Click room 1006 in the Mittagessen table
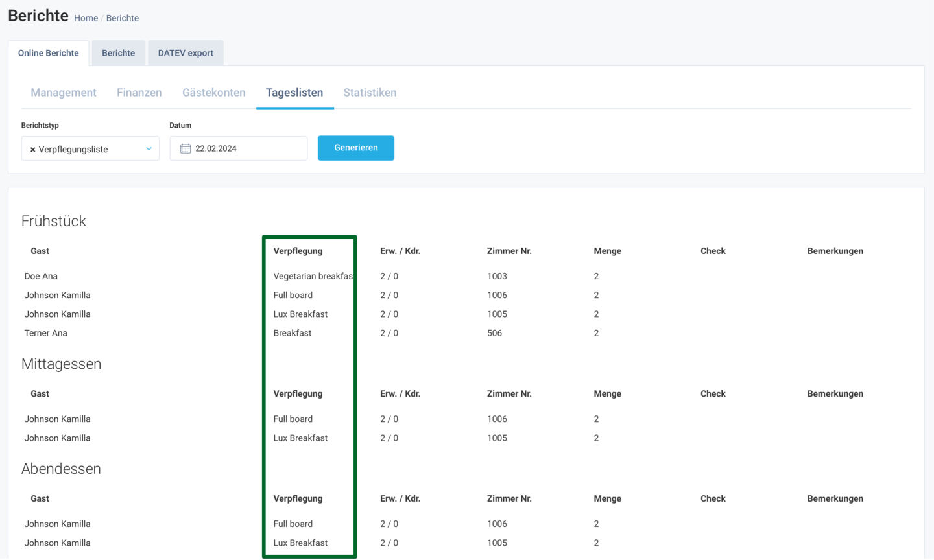This screenshot has width=934, height=560. tap(497, 419)
